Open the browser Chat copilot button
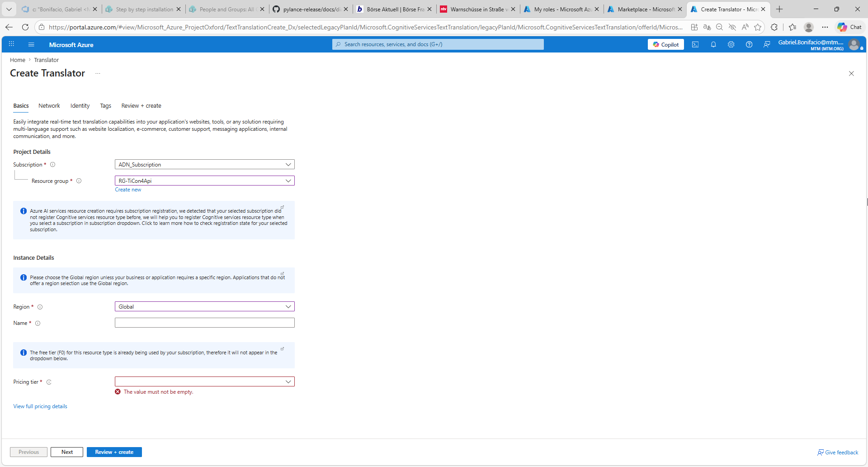This screenshot has height=467, width=868. pyautogui.click(x=849, y=27)
